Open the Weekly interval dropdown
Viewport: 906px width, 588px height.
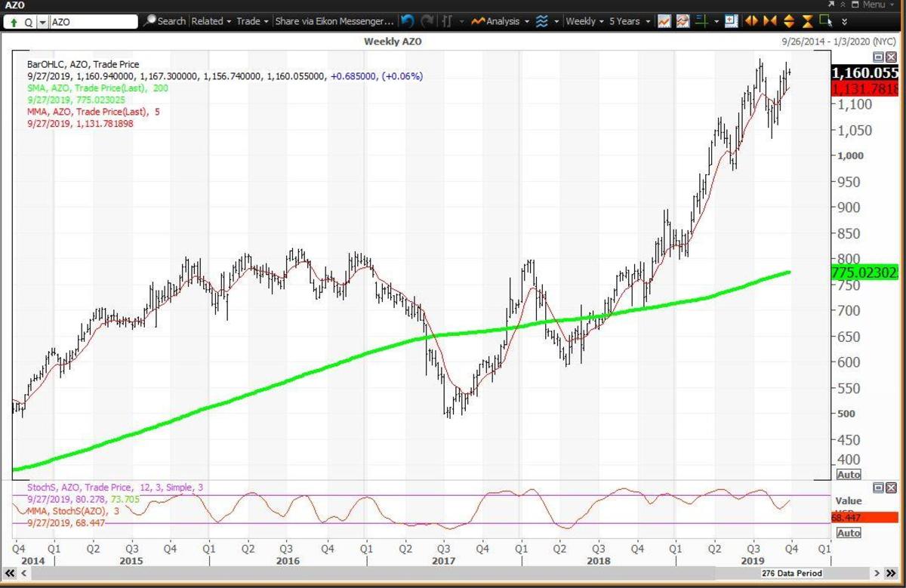[581, 21]
